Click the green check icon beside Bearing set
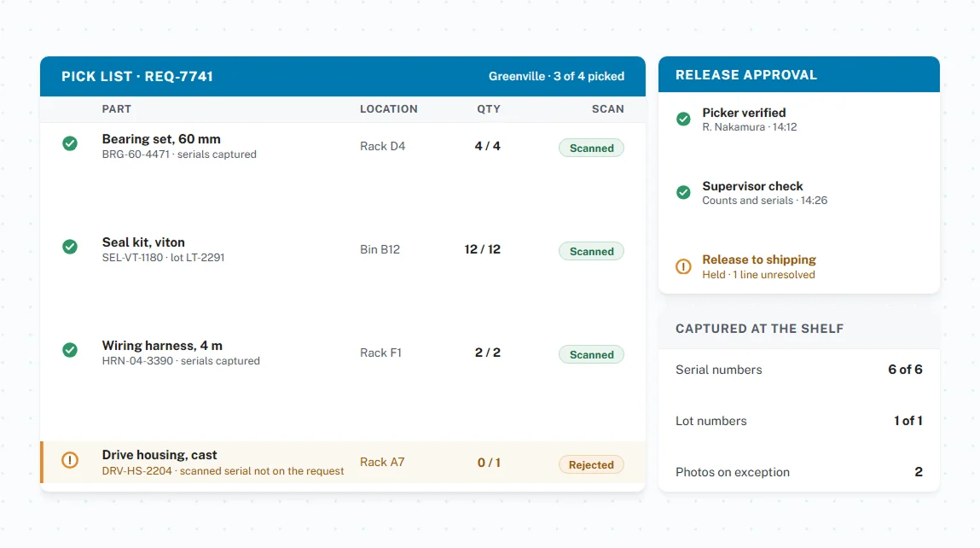 pyautogui.click(x=70, y=143)
